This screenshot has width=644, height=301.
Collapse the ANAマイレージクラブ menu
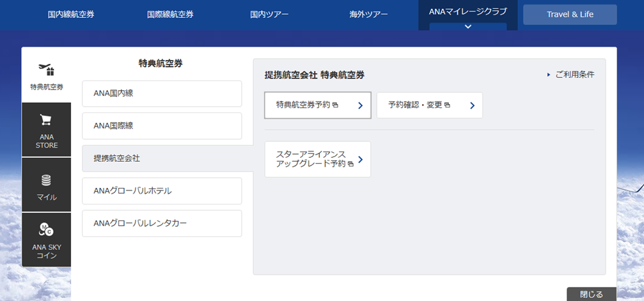point(467,15)
